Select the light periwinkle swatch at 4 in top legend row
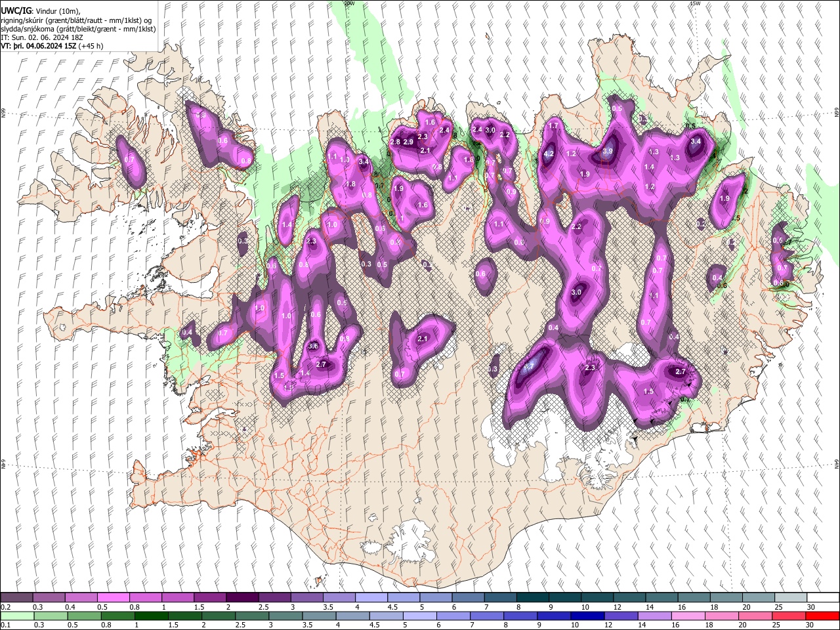 point(371,598)
